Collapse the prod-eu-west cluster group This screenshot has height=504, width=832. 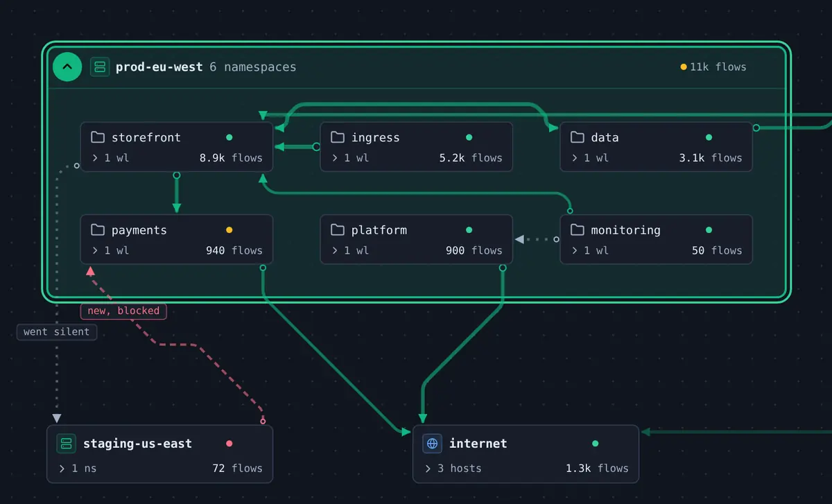[67, 67]
